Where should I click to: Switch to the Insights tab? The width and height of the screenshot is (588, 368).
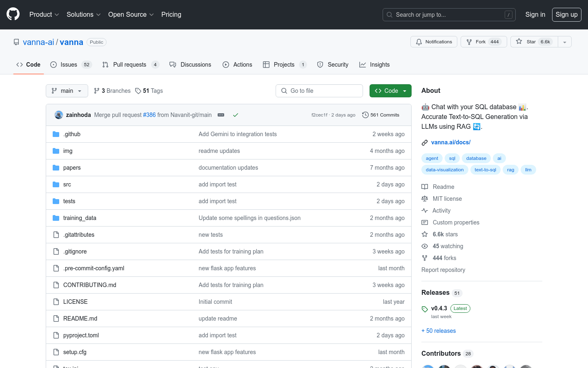point(374,65)
